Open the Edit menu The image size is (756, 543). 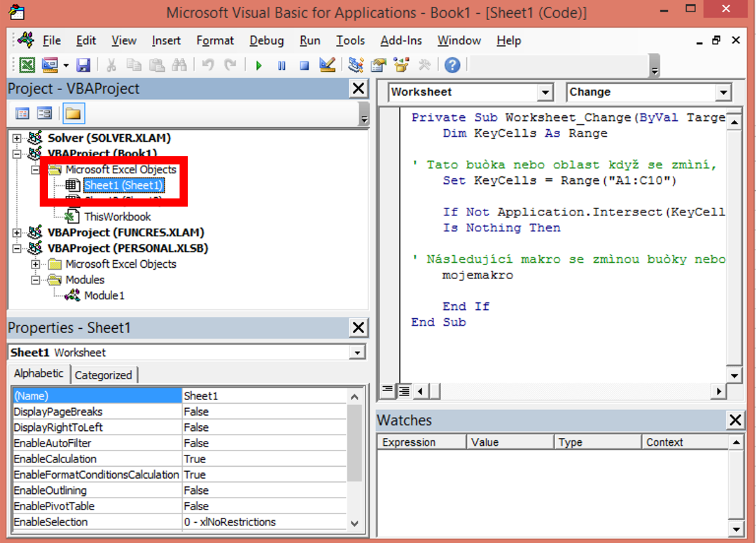click(x=86, y=40)
